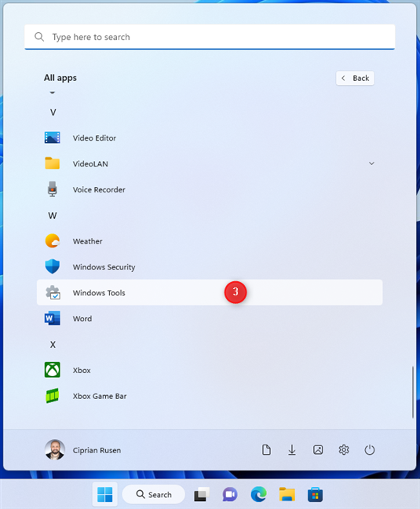
Task: Click the 'Video Editor' label
Action: pos(94,138)
